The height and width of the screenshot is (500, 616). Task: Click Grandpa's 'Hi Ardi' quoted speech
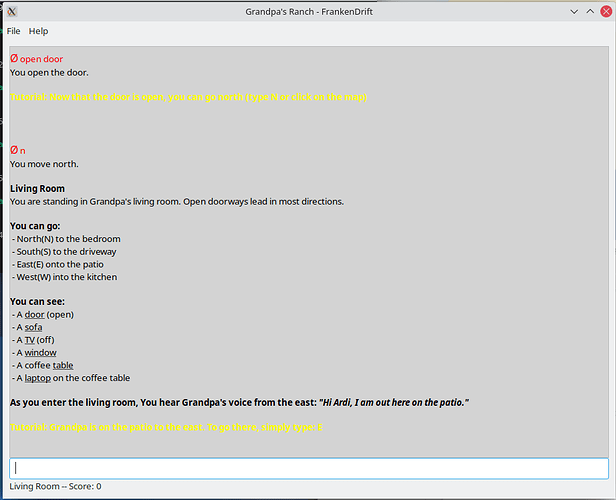tap(394, 403)
